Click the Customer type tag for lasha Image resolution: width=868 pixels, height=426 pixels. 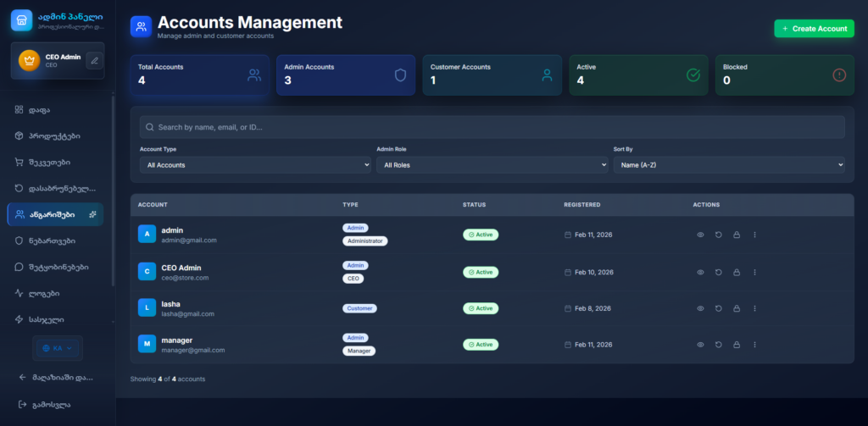click(359, 308)
